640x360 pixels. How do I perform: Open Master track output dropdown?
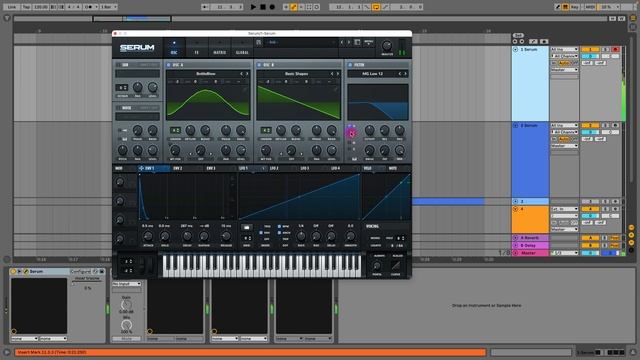pos(564,253)
